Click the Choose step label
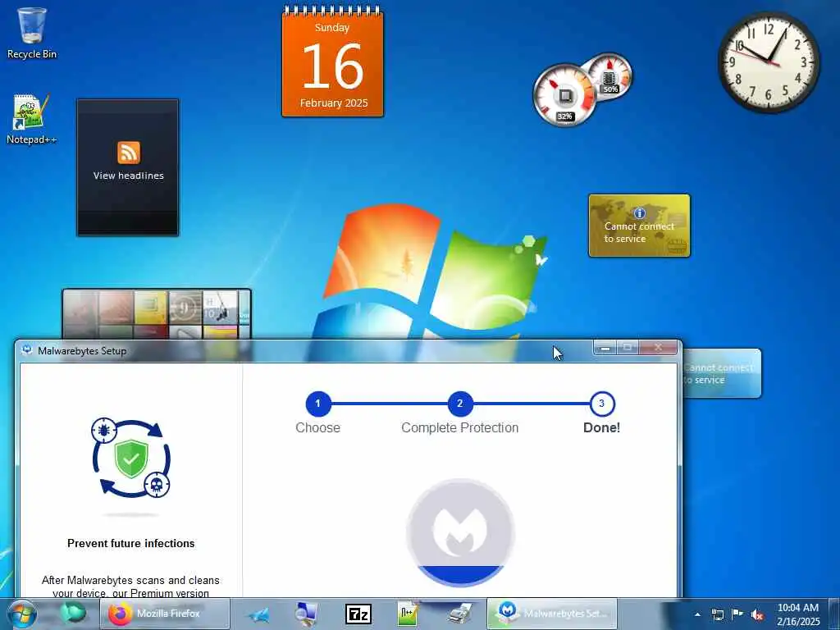 pos(317,427)
